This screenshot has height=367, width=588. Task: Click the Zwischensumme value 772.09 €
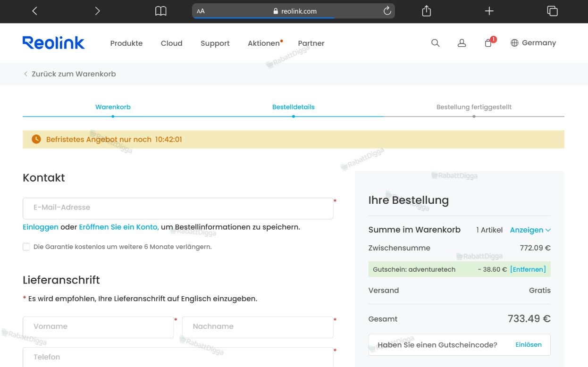point(535,248)
